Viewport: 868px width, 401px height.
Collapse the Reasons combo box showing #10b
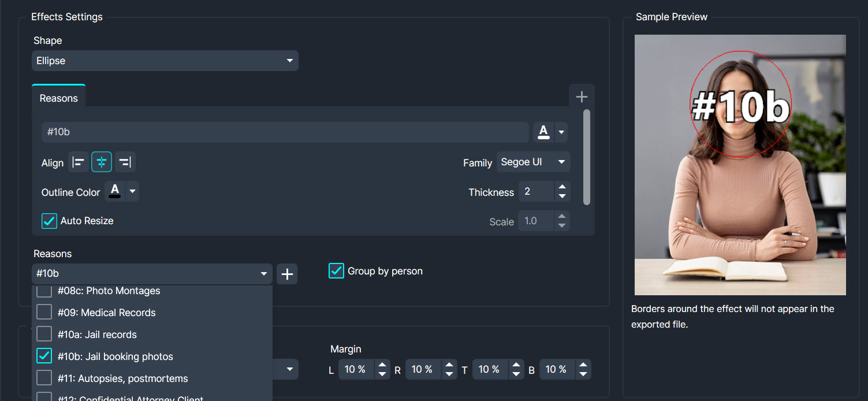pos(264,273)
